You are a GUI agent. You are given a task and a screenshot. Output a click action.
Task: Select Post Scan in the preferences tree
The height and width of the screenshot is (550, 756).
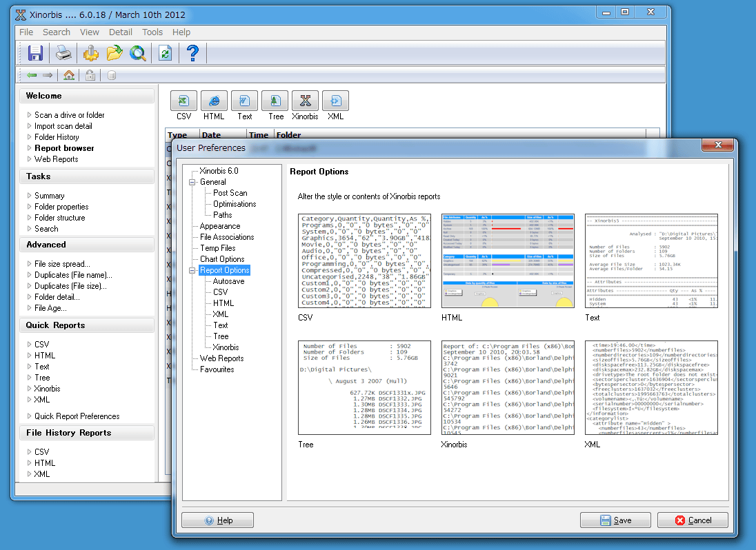click(x=230, y=193)
